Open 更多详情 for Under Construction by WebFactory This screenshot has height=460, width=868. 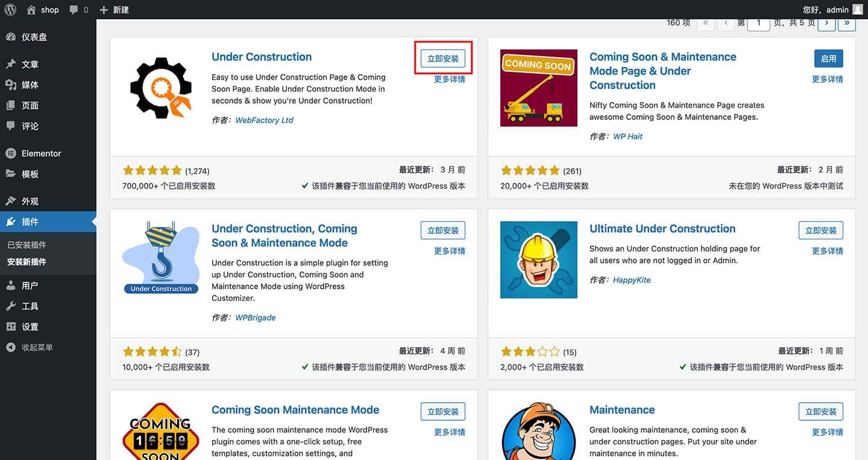pyautogui.click(x=450, y=79)
